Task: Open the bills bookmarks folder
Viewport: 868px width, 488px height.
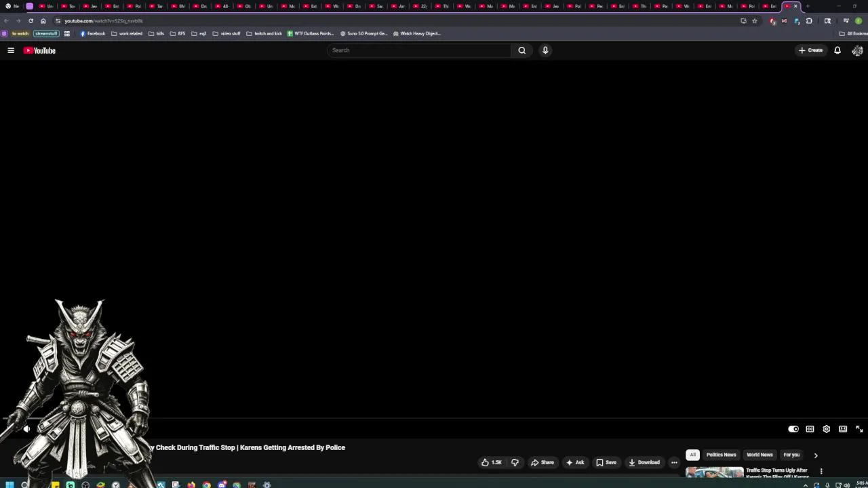Action: coord(156,33)
